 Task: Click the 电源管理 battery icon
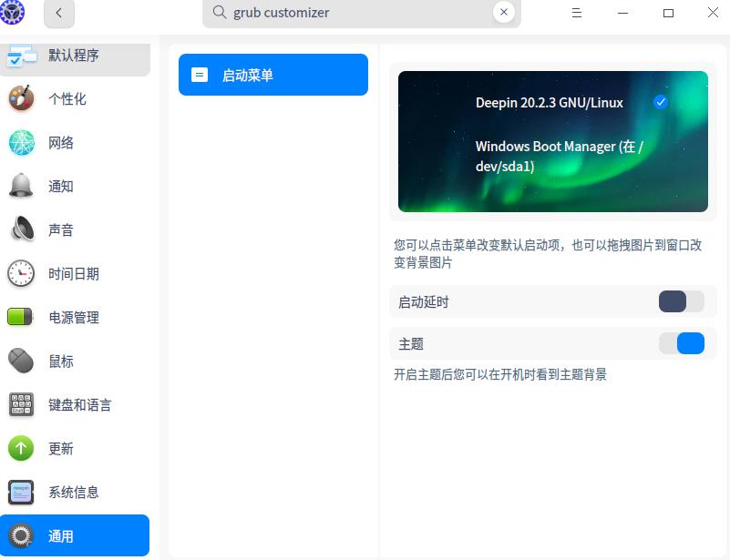tap(20, 317)
